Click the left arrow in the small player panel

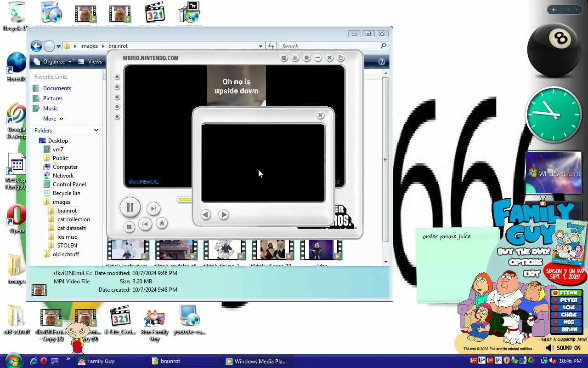[x=205, y=214]
